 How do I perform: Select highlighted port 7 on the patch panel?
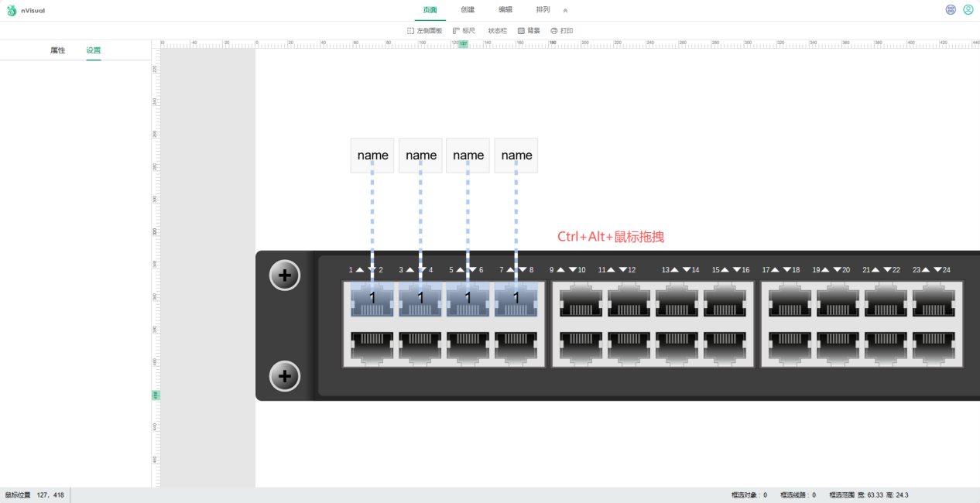tap(516, 300)
